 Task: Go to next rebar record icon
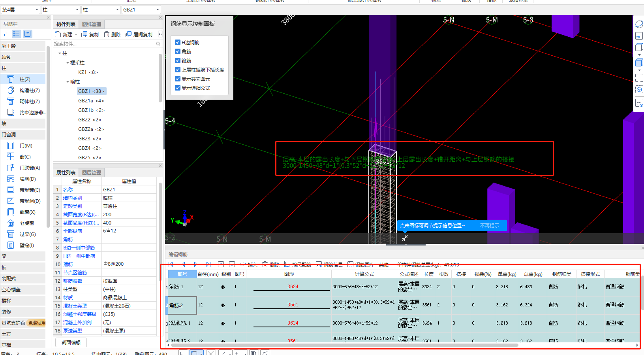click(195, 264)
